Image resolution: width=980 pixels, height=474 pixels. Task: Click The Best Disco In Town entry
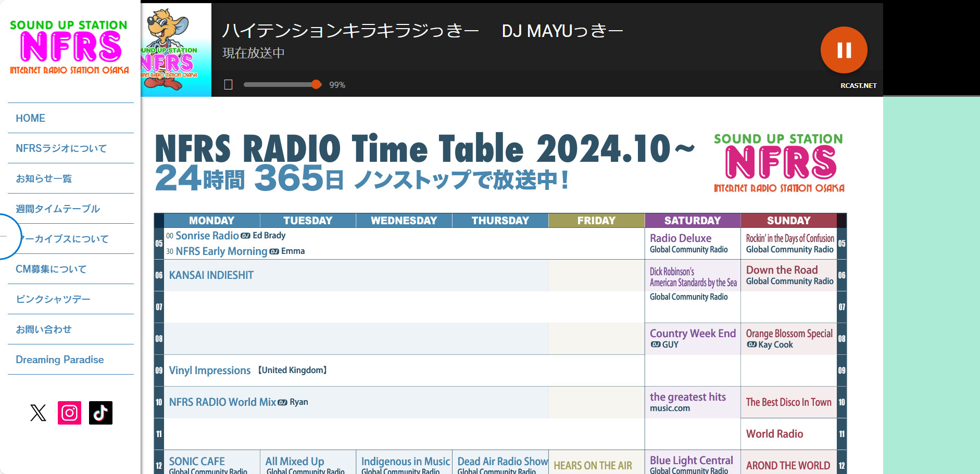[788, 402]
